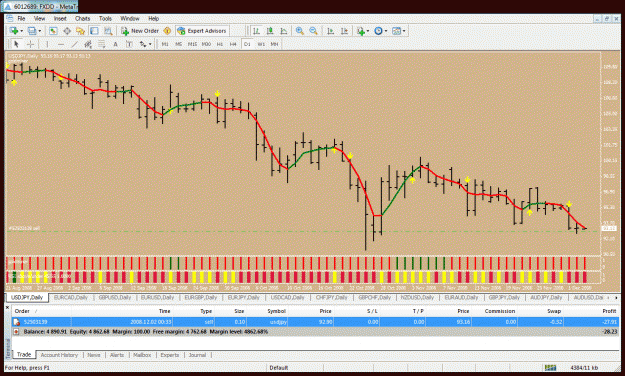Open the Templates icon

[x=396, y=31]
